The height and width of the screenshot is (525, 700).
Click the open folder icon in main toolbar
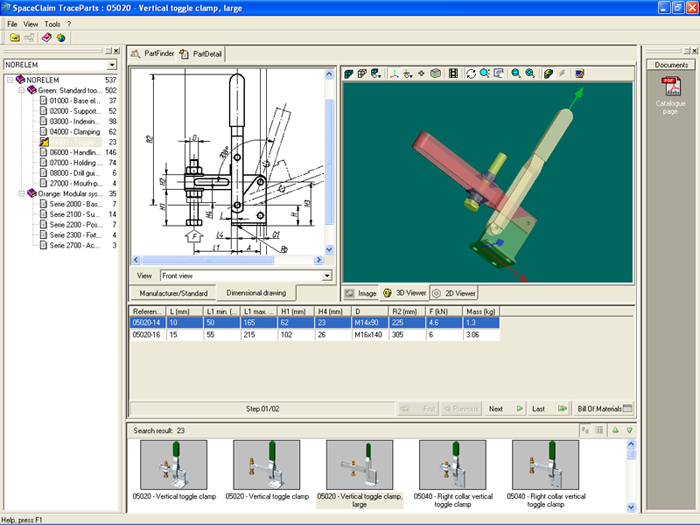coord(15,37)
